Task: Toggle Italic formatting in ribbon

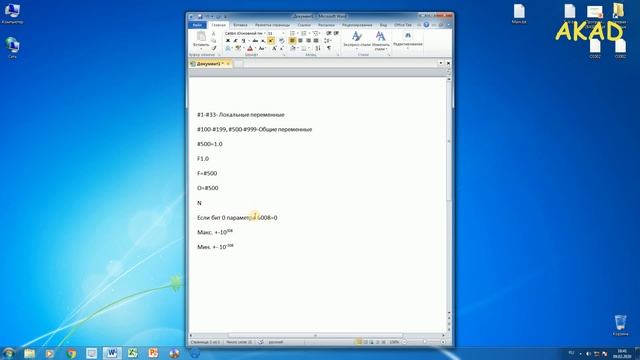Action: tap(236, 40)
